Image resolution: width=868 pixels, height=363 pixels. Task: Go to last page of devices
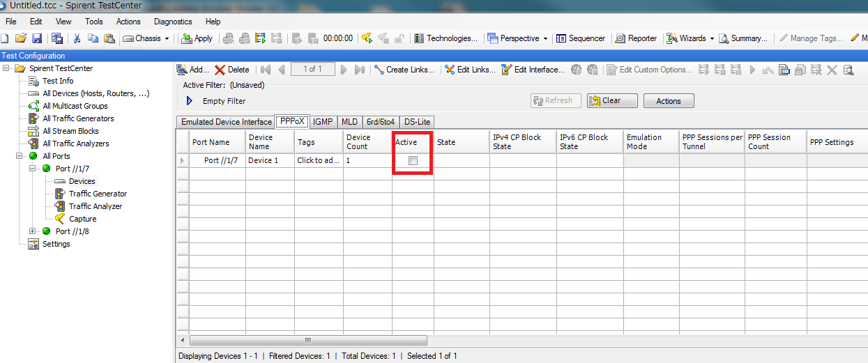click(359, 70)
